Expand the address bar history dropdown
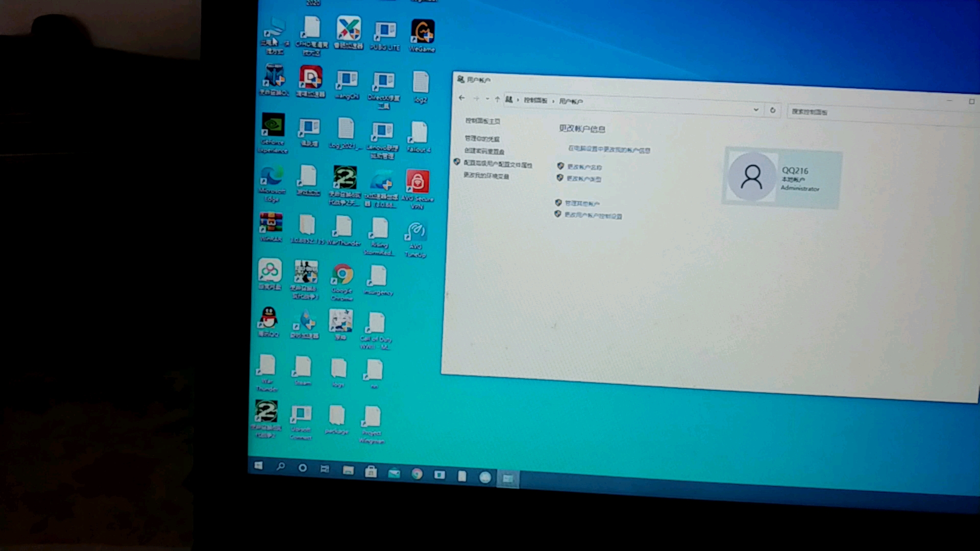The height and width of the screenshot is (551, 980). click(756, 109)
